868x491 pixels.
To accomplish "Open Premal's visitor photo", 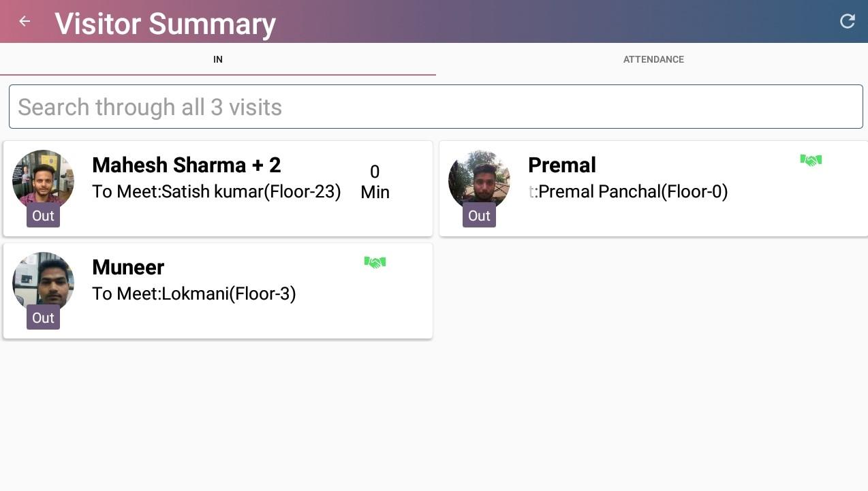I will point(479,177).
